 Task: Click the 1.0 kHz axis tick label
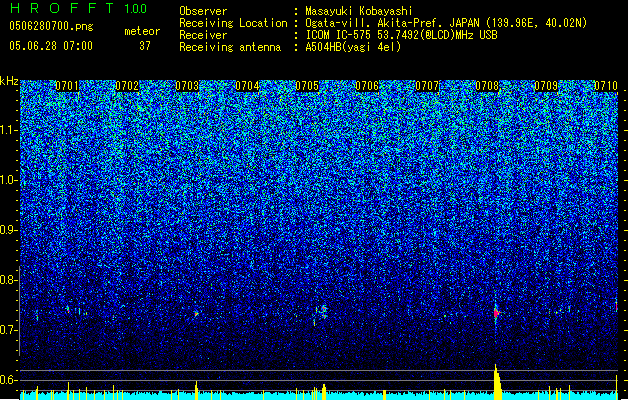pos(9,180)
